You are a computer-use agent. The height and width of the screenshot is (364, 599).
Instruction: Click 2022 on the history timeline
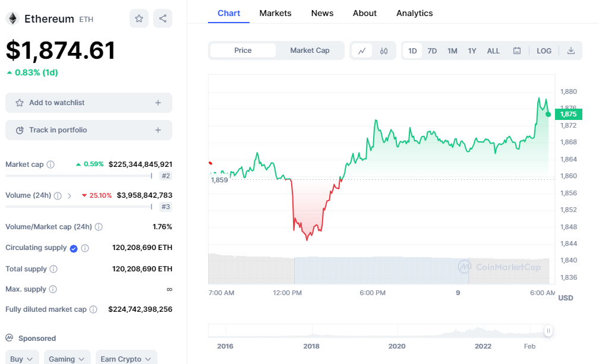483,346
